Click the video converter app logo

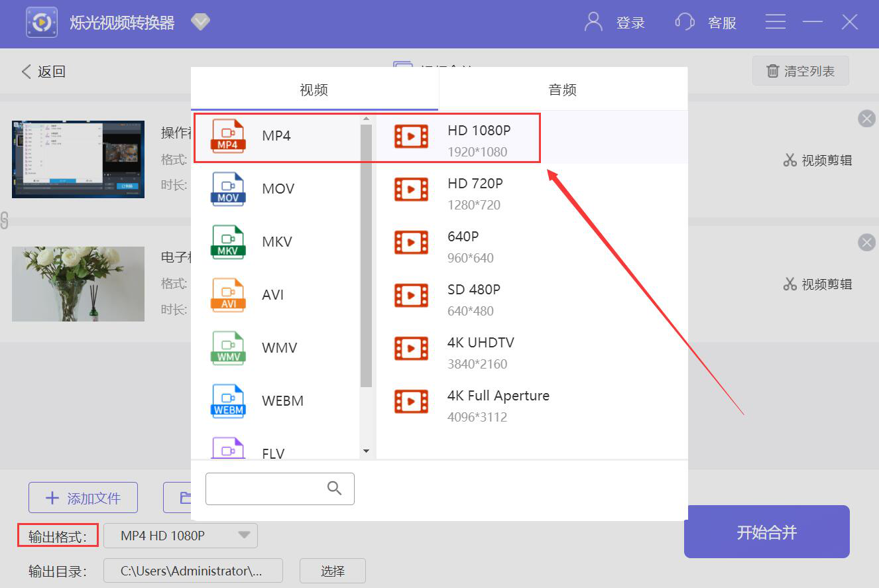tap(42, 23)
